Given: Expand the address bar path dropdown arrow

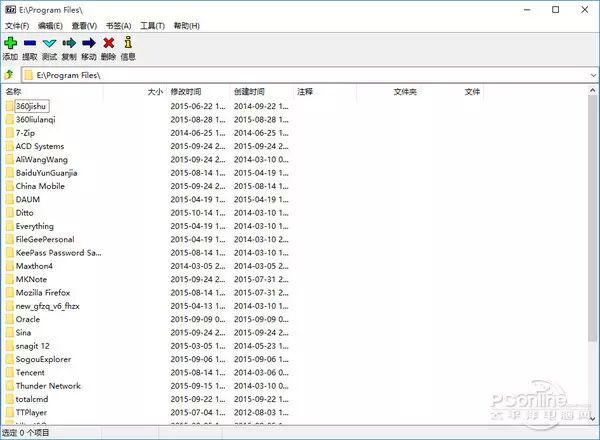Looking at the screenshot, I should pyautogui.click(x=593, y=75).
